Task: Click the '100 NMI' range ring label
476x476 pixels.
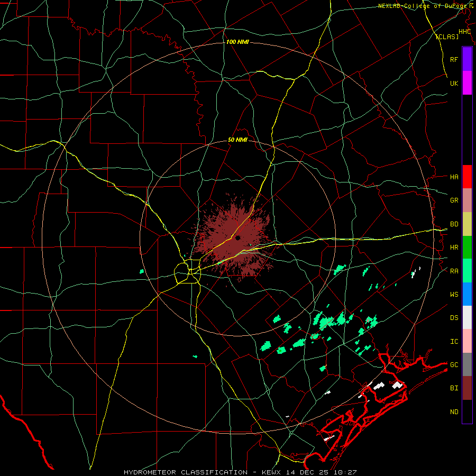Action: 237,42
